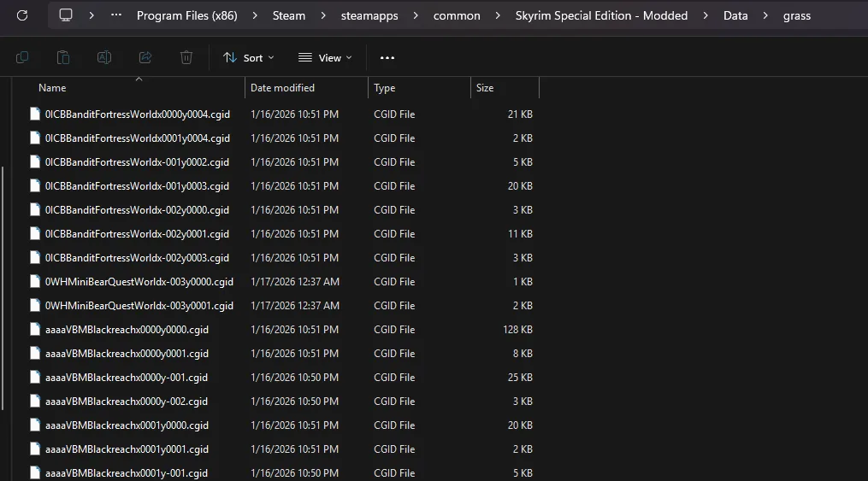
Task: Click the Copy icon in the toolbar
Action: coord(22,57)
